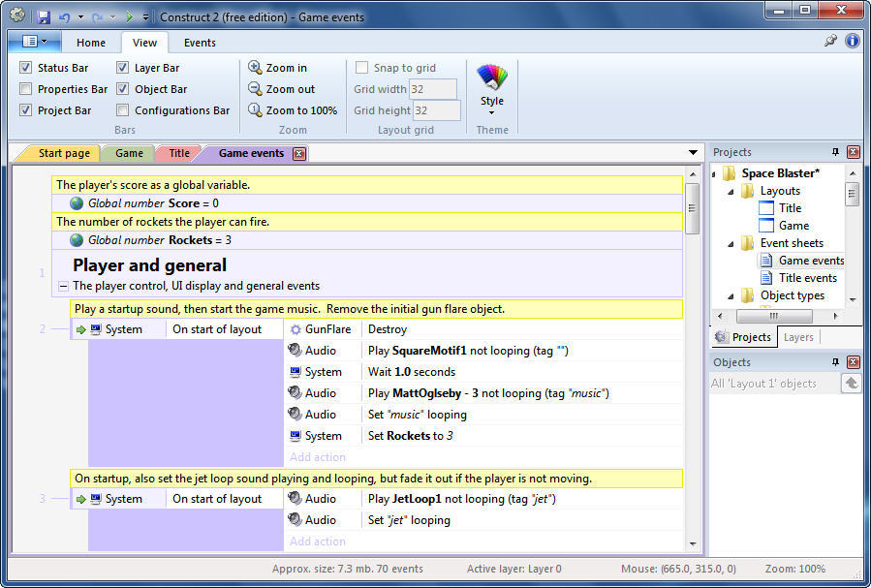Collapse the Event sheets folder

(731, 244)
